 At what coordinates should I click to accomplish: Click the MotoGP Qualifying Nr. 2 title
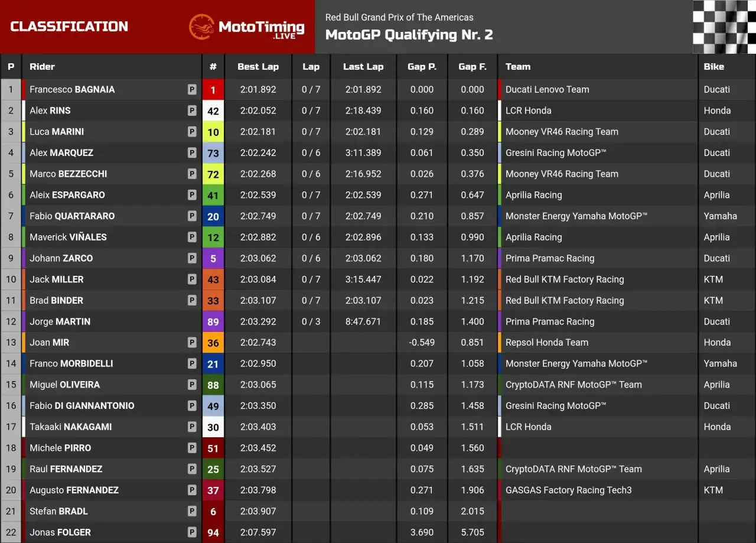409,35
